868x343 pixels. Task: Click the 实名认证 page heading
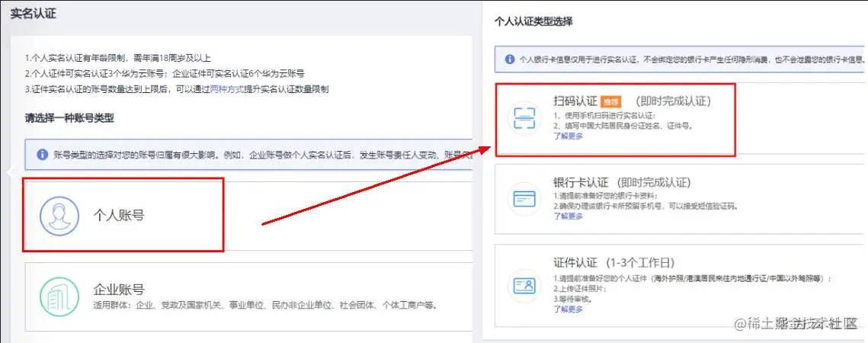(34, 14)
